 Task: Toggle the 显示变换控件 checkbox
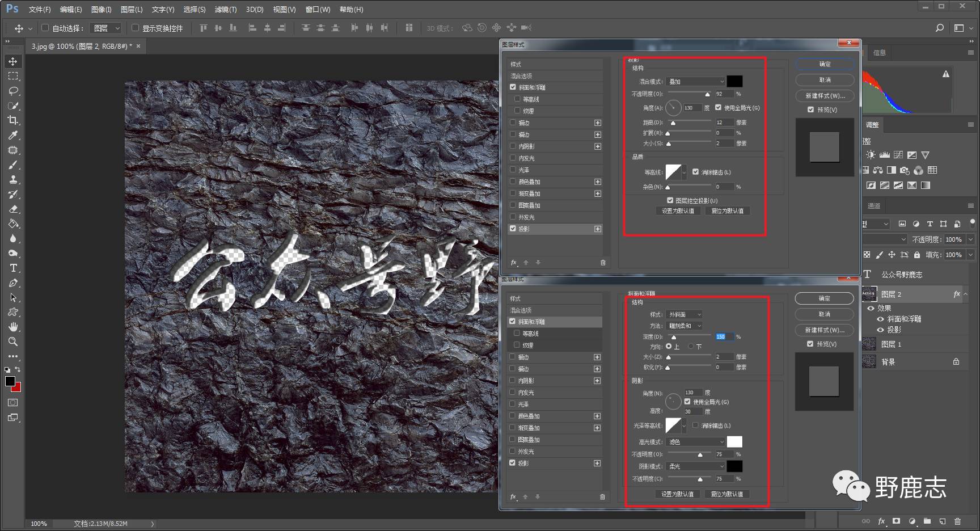(x=135, y=28)
